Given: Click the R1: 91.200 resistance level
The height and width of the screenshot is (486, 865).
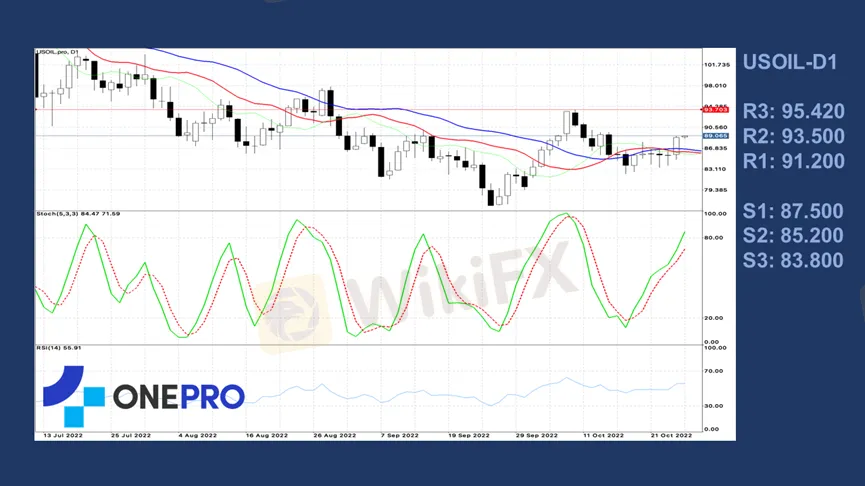Looking at the screenshot, I should pyautogui.click(x=793, y=161).
